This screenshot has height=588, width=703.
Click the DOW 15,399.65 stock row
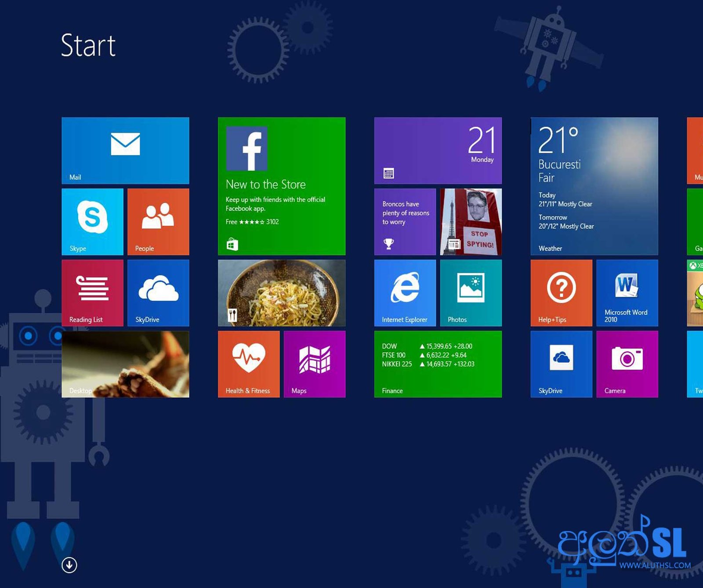coord(427,346)
